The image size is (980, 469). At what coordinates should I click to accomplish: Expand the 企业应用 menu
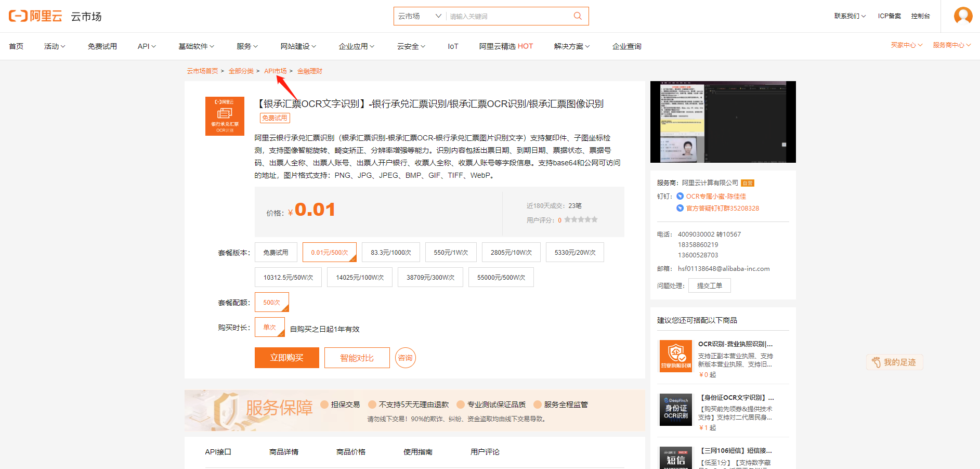click(x=356, y=46)
